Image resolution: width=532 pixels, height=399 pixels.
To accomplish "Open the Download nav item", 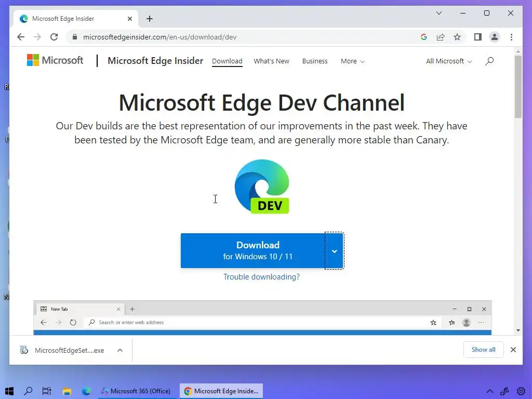I will [x=227, y=61].
